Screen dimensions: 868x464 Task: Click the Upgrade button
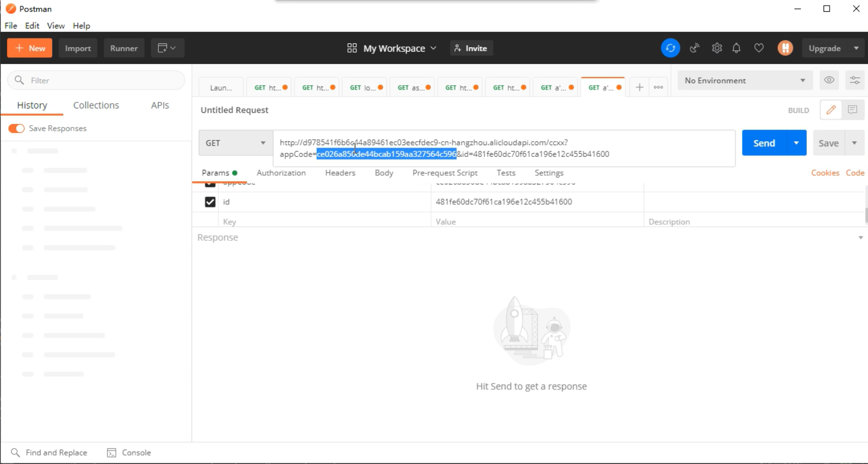(825, 48)
